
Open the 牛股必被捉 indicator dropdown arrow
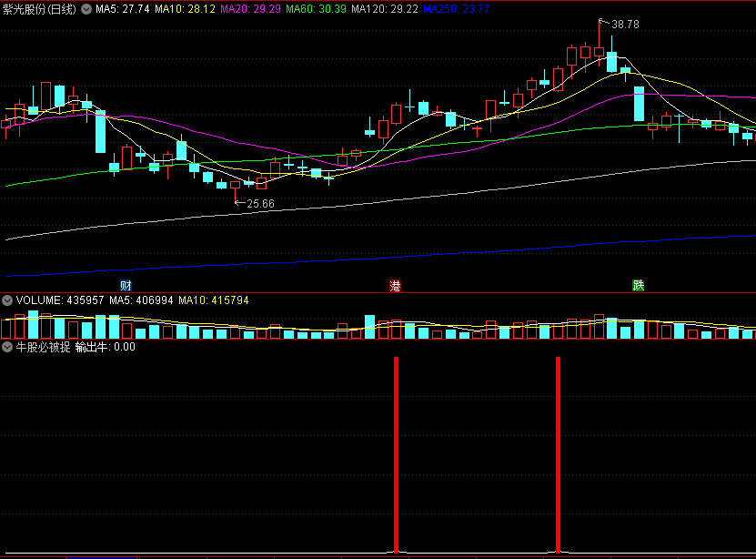click(x=7, y=347)
